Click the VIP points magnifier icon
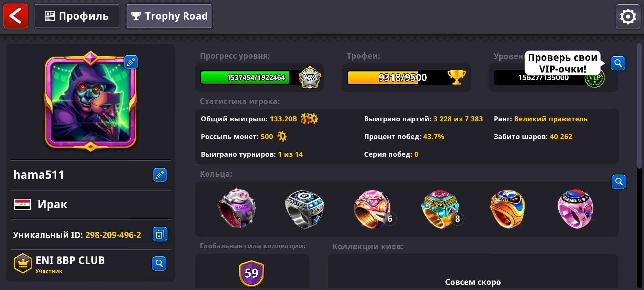644x290 pixels. 618,63
